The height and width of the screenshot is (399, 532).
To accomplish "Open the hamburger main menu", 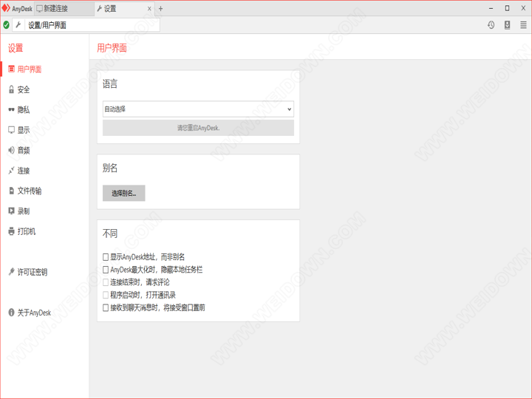I will click(523, 25).
